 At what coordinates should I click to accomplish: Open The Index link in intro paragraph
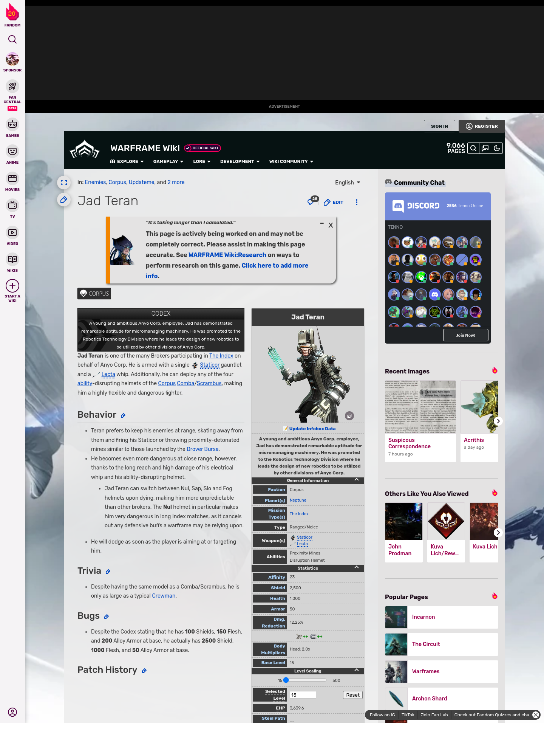pyautogui.click(x=221, y=356)
